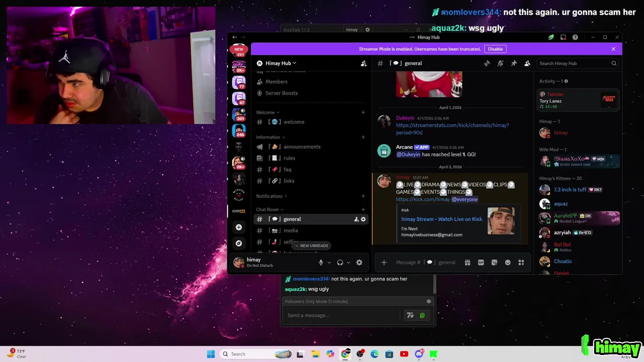The width and height of the screenshot is (644, 362).
Task: Open the sticker picker
Action: pyautogui.click(x=495, y=262)
